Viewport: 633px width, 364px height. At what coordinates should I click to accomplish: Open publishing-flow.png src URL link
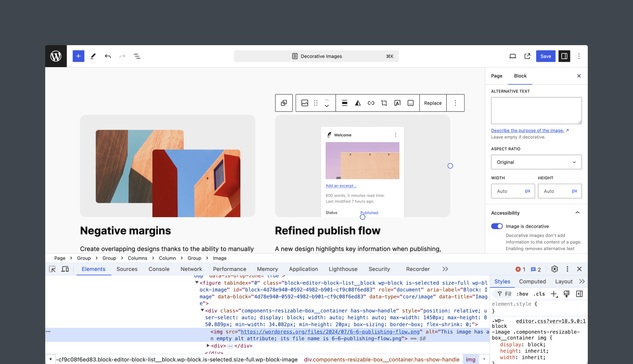pos(330,331)
